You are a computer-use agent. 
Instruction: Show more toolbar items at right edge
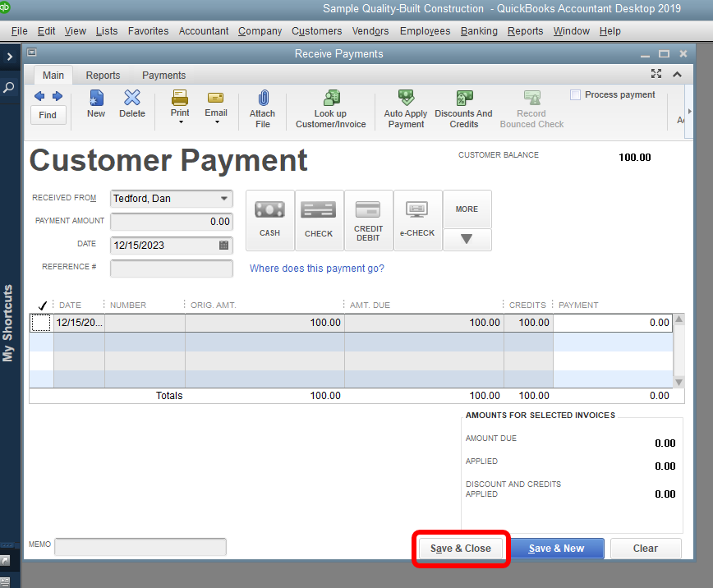(689, 112)
